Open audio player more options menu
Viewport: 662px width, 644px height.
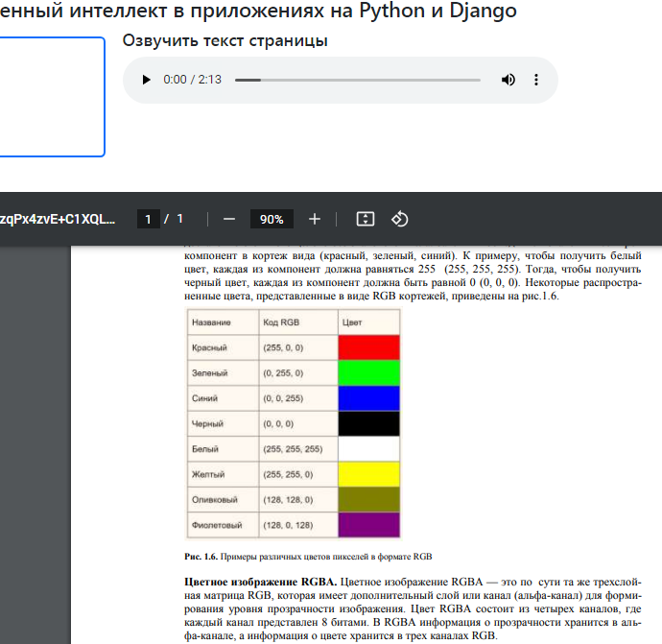click(x=536, y=80)
